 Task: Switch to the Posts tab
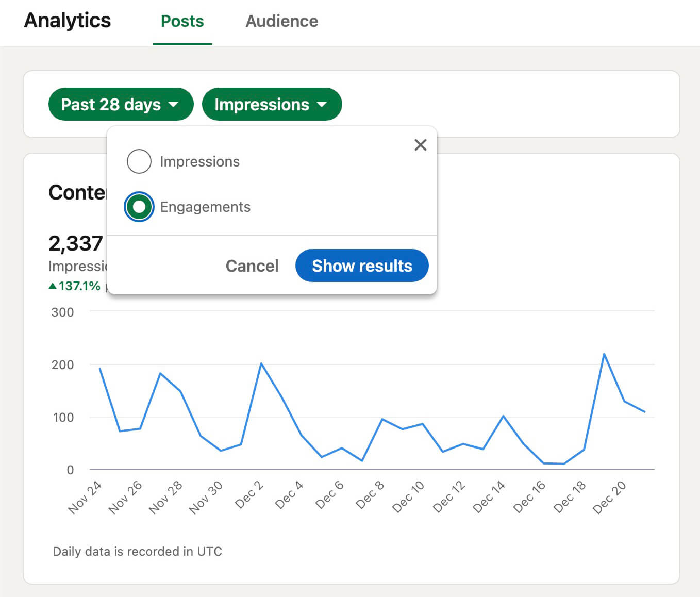tap(182, 21)
